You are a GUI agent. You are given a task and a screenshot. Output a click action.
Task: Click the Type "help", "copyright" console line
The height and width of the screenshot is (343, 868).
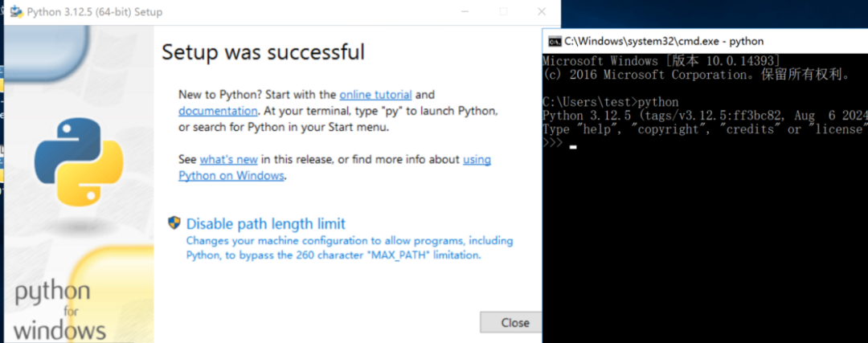706,129
